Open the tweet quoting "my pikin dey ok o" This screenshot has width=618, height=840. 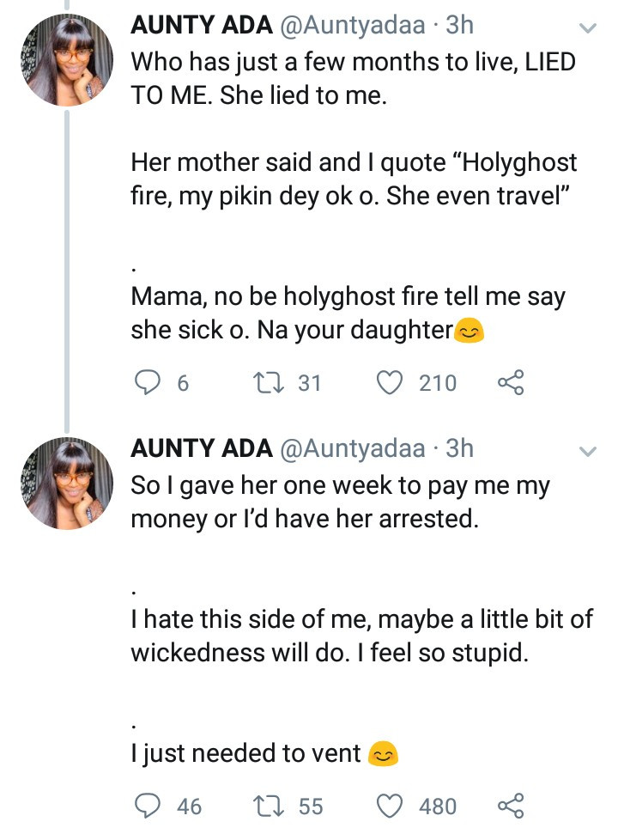tap(354, 180)
